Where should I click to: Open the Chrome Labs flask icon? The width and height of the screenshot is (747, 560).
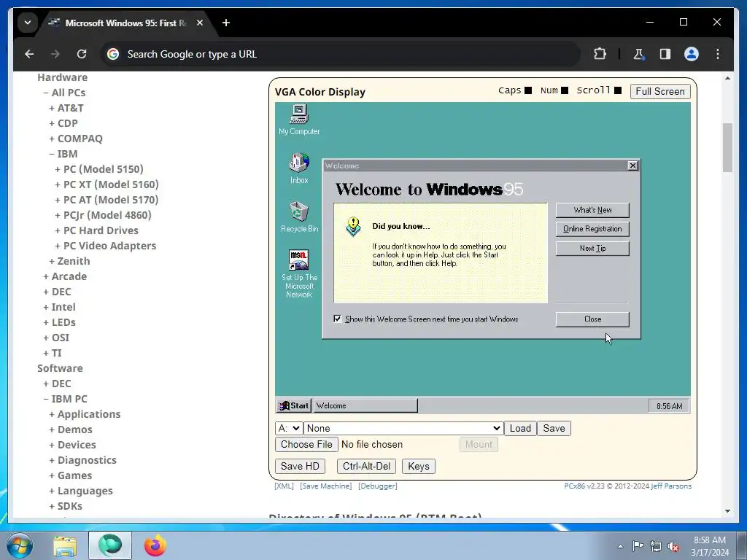click(x=639, y=54)
